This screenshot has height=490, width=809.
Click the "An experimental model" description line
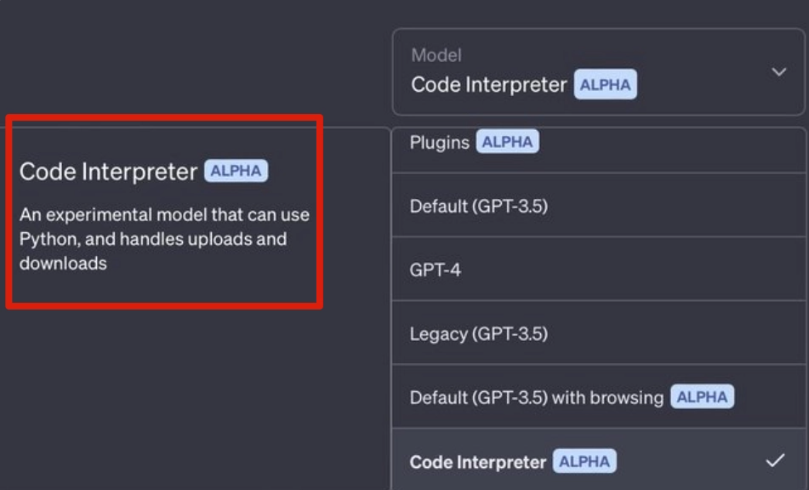[x=165, y=215]
